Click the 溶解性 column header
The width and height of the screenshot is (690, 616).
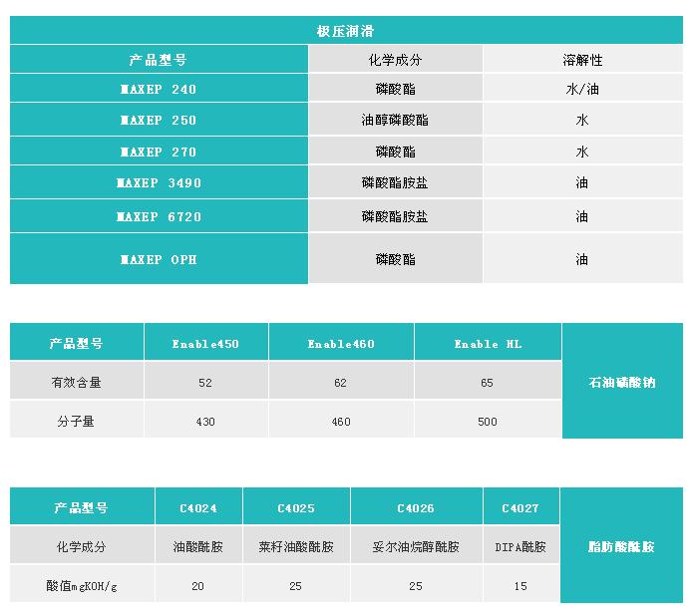[x=582, y=59]
